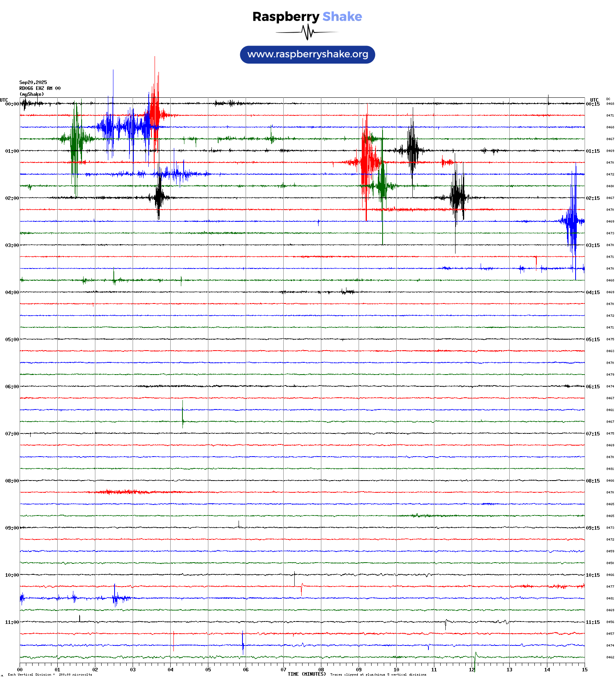Image resolution: width=616 pixels, height=680 pixels.
Task: Click the Raspberry Shake logo text
Action: (307, 16)
